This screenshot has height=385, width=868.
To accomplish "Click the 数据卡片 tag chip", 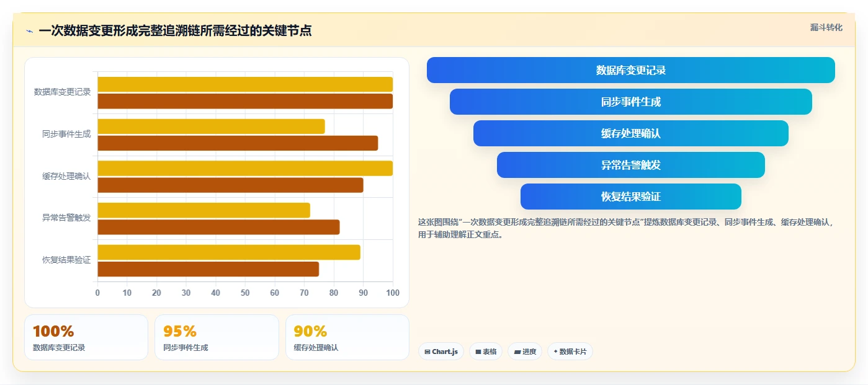I will [570, 352].
